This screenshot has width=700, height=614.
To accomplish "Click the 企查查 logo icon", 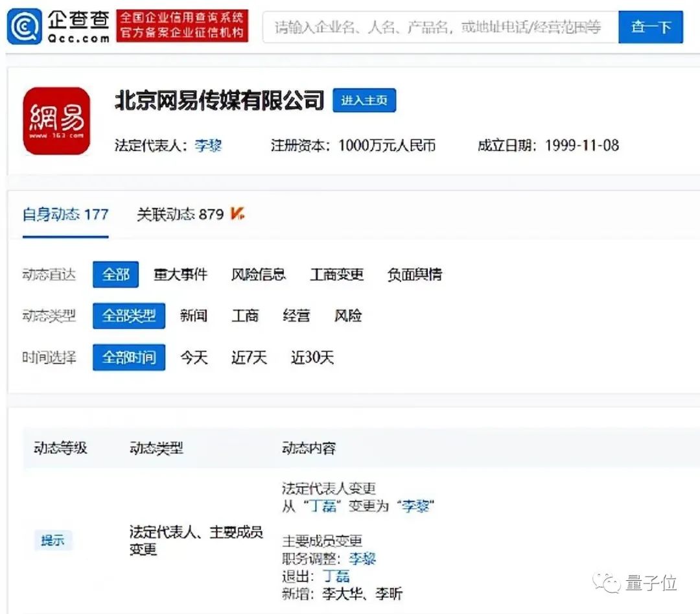I will [23, 26].
